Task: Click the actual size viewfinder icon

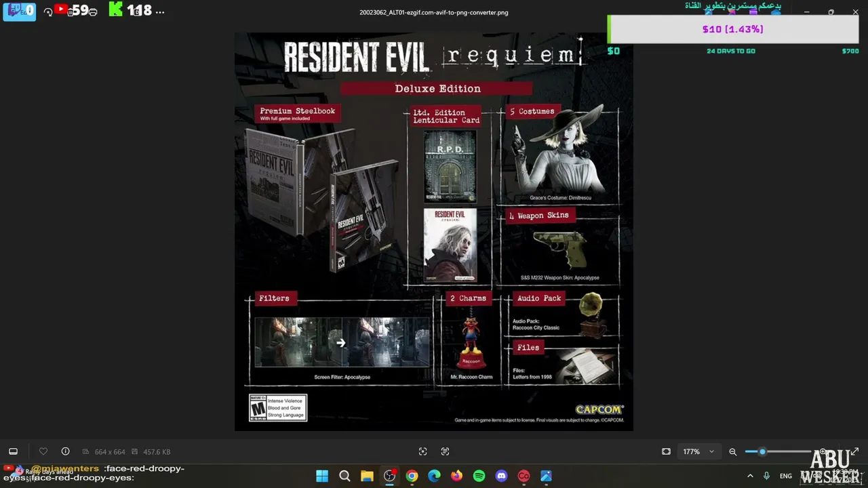Action: pos(422,451)
